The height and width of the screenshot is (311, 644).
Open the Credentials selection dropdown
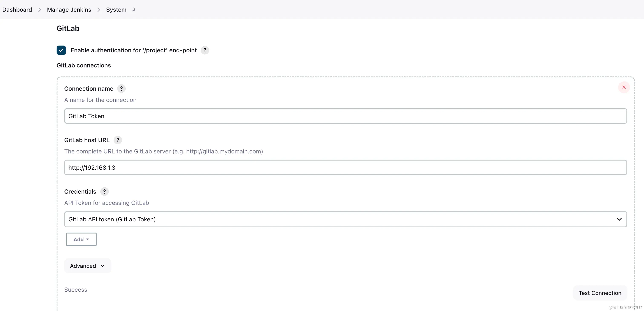[345, 219]
